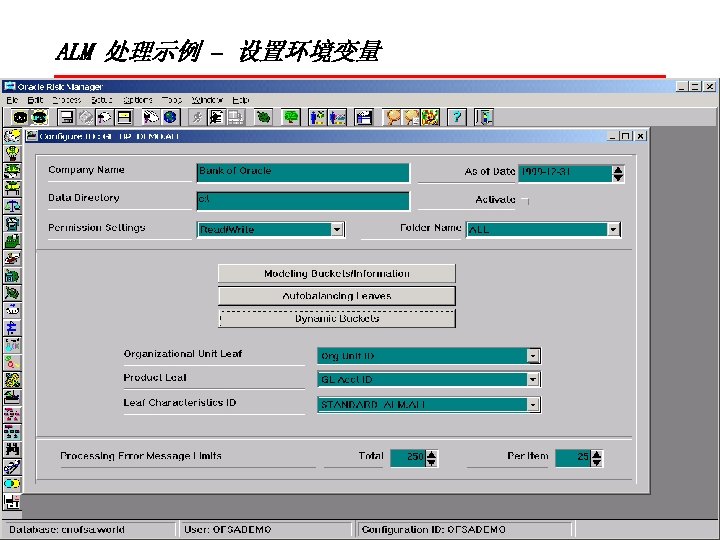Image resolution: width=720 pixels, height=540 pixels.
Task: Click the Dynamic Buckets button
Action: [337, 318]
